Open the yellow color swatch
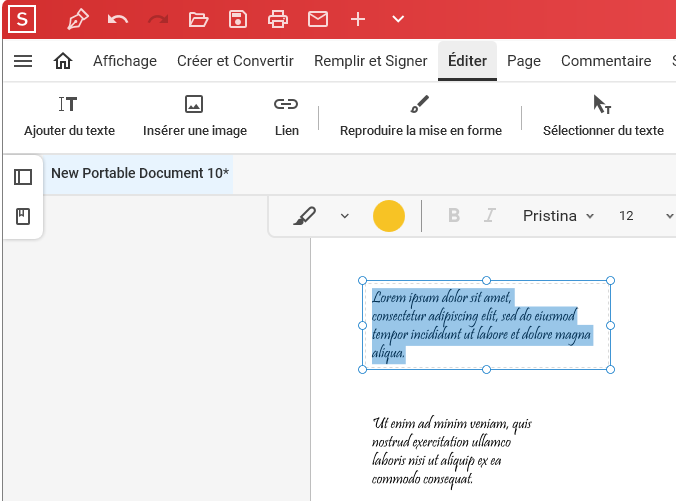The image size is (676, 501). pyautogui.click(x=388, y=216)
